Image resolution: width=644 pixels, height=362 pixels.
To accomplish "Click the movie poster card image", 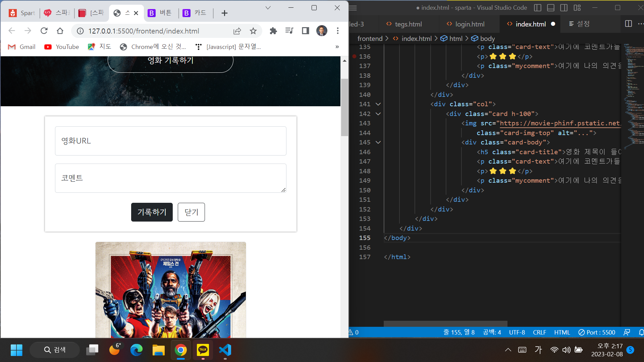I will click(x=171, y=290).
